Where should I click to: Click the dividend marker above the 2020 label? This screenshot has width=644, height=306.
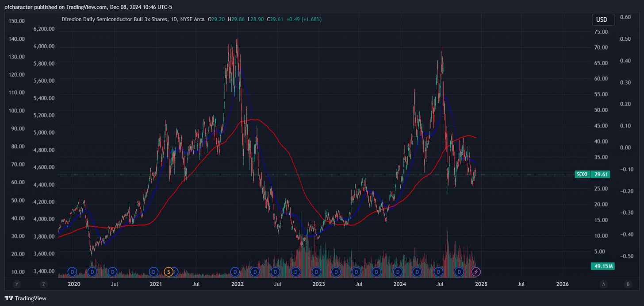tap(72, 271)
